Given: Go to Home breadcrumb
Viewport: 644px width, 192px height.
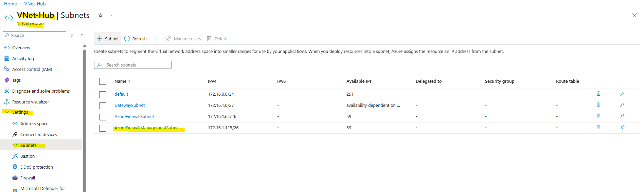Looking at the screenshot, I should click(x=10, y=4).
